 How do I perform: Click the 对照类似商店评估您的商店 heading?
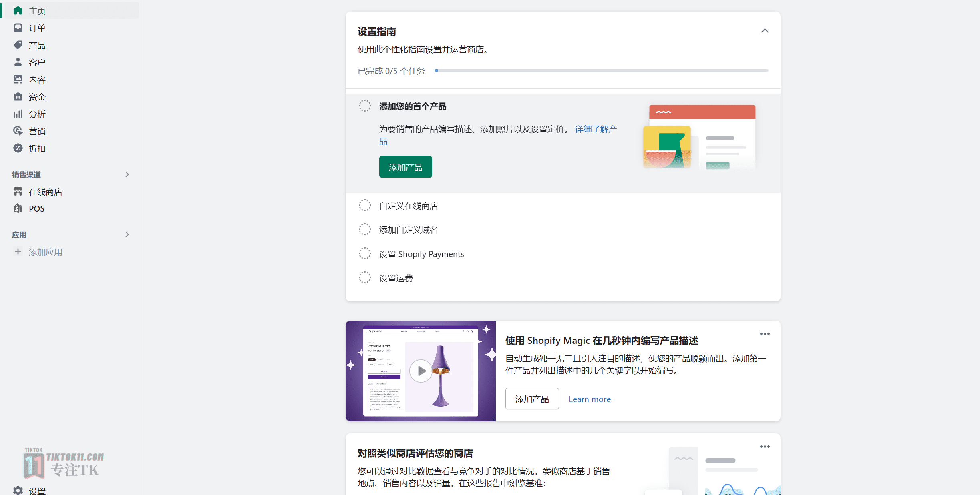(x=415, y=453)
